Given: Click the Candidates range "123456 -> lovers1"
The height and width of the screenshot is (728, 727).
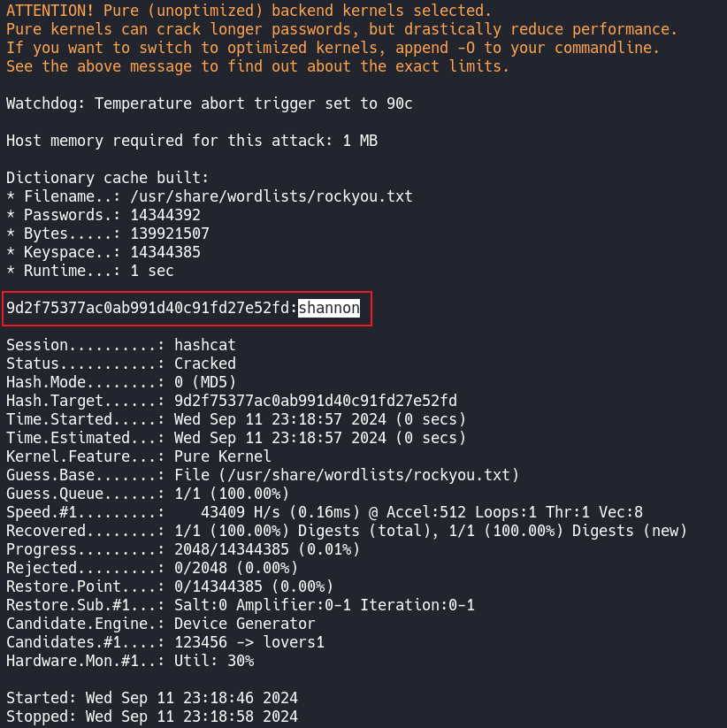Looking at the screenshot, I should [249, 642].
